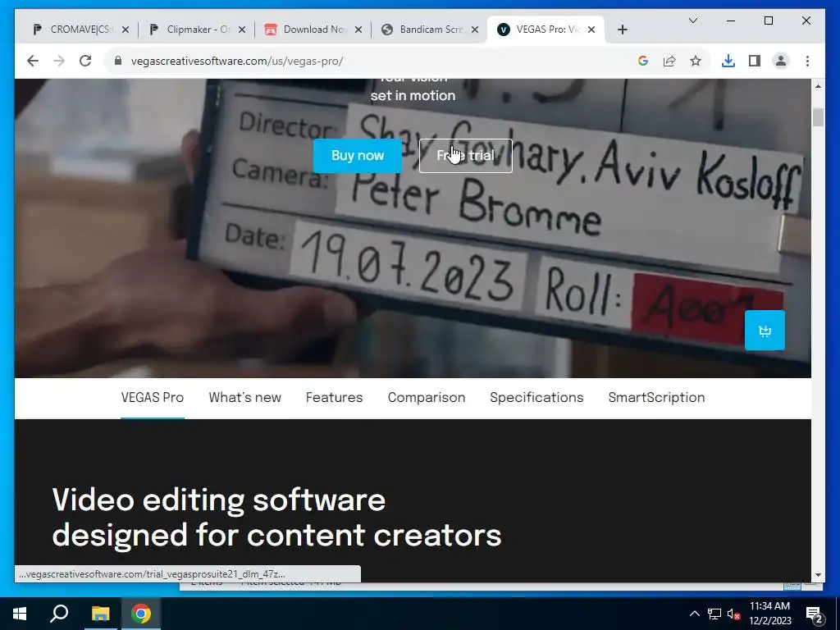Open File Explorer from the taskbar

click(x=100, y=614)
